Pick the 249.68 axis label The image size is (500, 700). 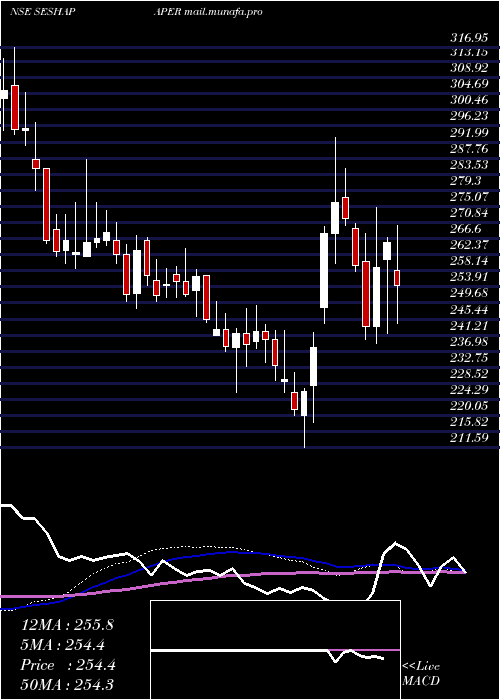tap(469, 293)
